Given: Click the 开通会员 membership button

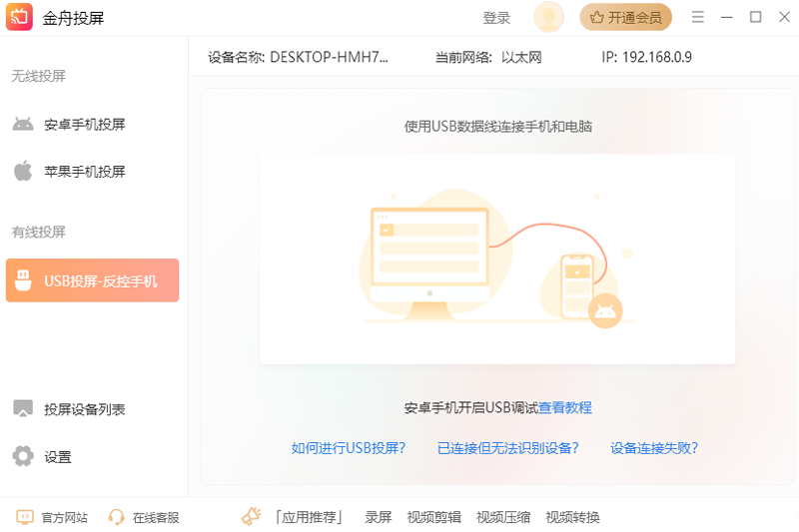Looking at the screenshot, I should [625, 17].
